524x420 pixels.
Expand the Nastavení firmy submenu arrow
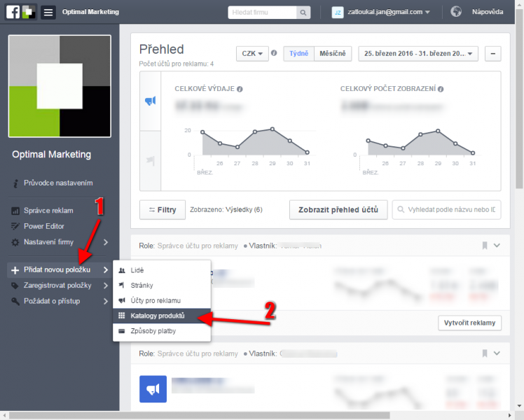106,242
